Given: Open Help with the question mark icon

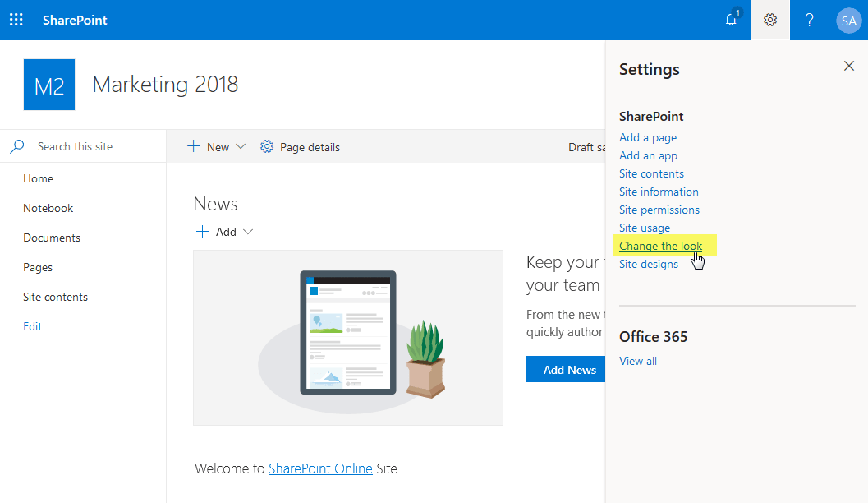Looking at the screenshot, I should [809, 20].
